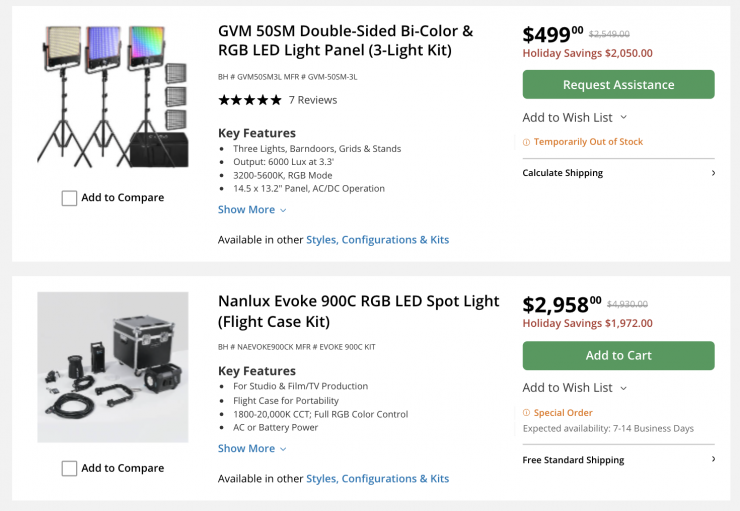Viewport: 740px width, 511px height.
Task: Check Add to Compare for Nanlux Evoke 900C
Action: point(69,468)
